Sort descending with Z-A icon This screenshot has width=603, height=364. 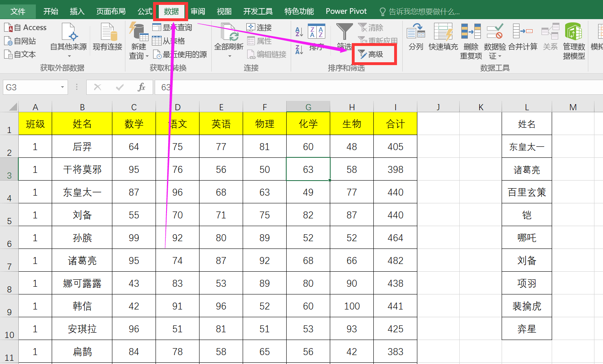tap(299, 49)
